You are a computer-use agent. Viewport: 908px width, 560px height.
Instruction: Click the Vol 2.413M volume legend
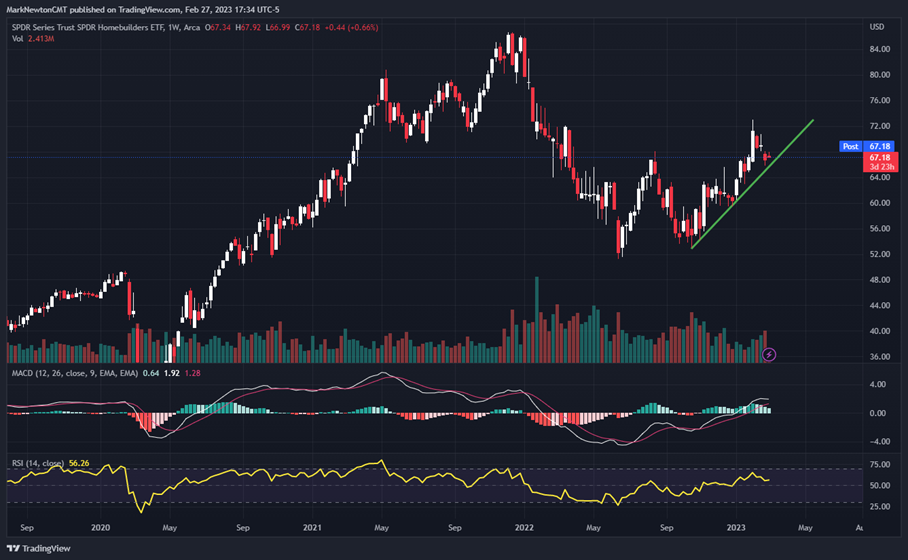33,39
